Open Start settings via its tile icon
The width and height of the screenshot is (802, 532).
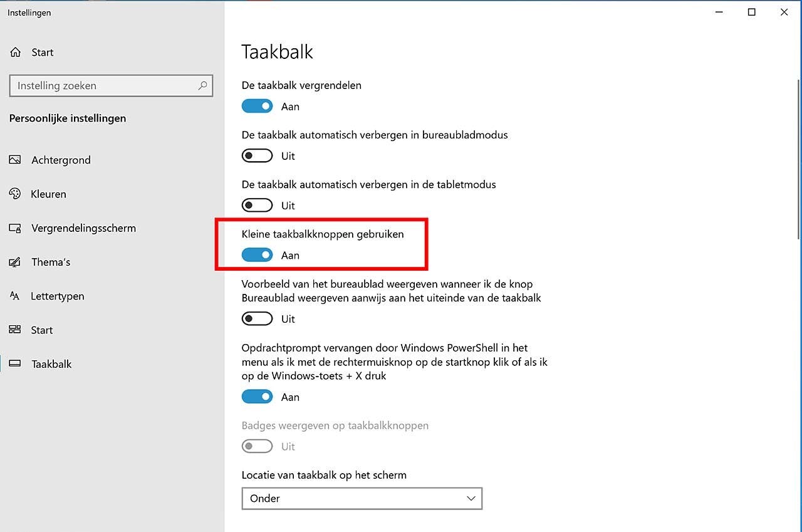pyautogui.click(x=14, y=330)
